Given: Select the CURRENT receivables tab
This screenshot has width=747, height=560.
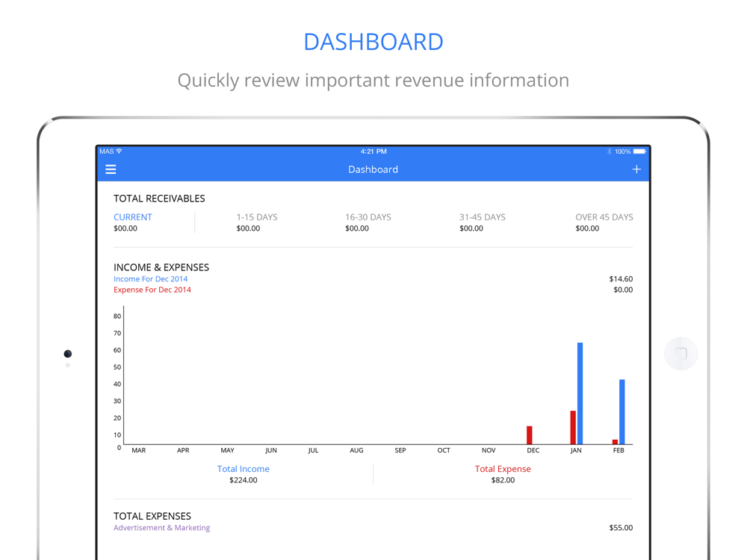Looking at the screenshot, I should coord(132,217).
